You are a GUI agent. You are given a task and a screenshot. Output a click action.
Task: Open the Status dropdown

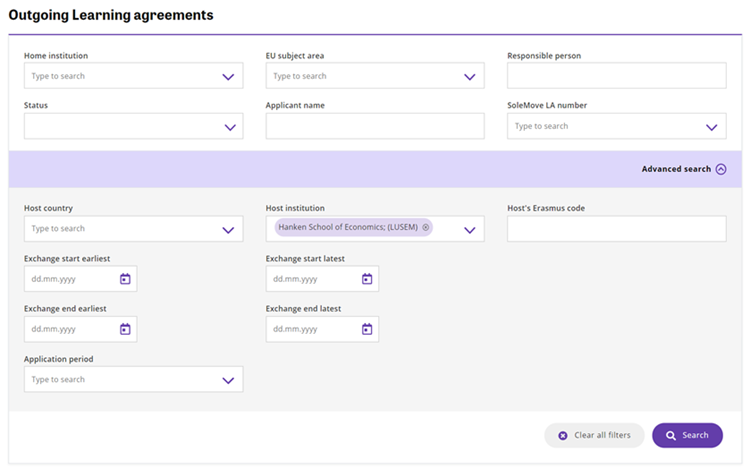(x=133, y=126)
